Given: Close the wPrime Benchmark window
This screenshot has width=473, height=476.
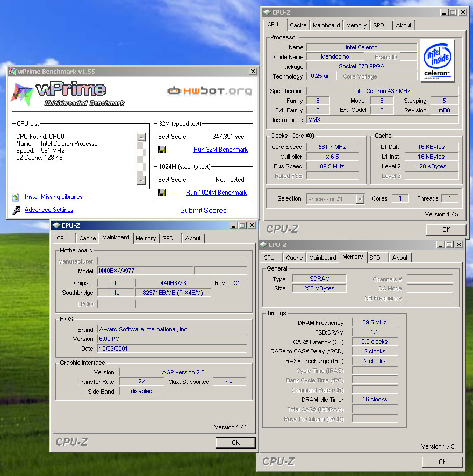Looking at the screenshot, I should click(253, 72).
